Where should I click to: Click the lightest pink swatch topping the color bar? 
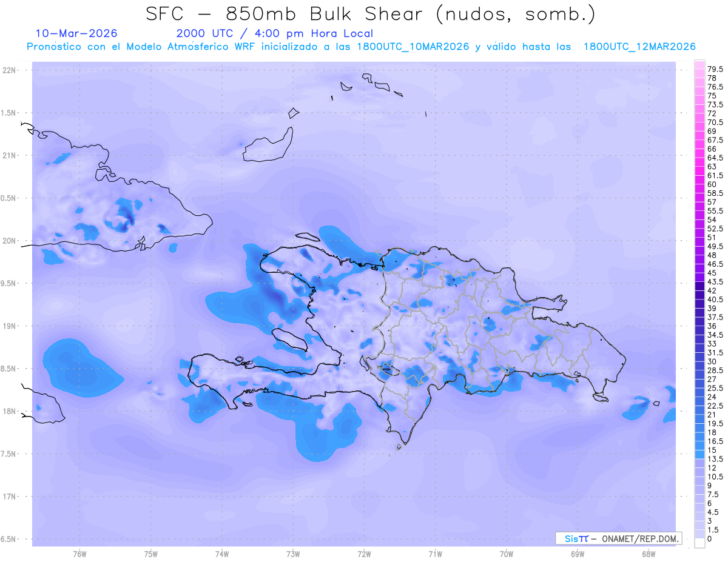(x=699, y=65)
